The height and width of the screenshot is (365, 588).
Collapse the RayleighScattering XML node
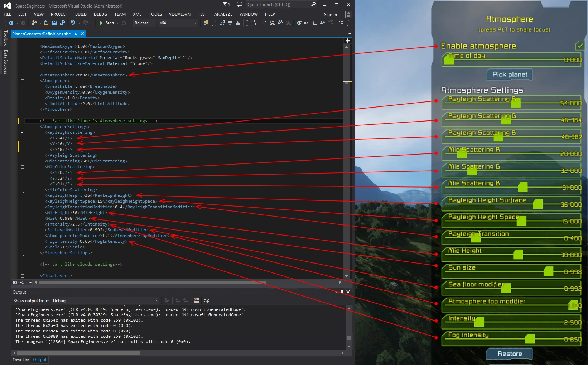pyautogui.click(x=22, y=132)
